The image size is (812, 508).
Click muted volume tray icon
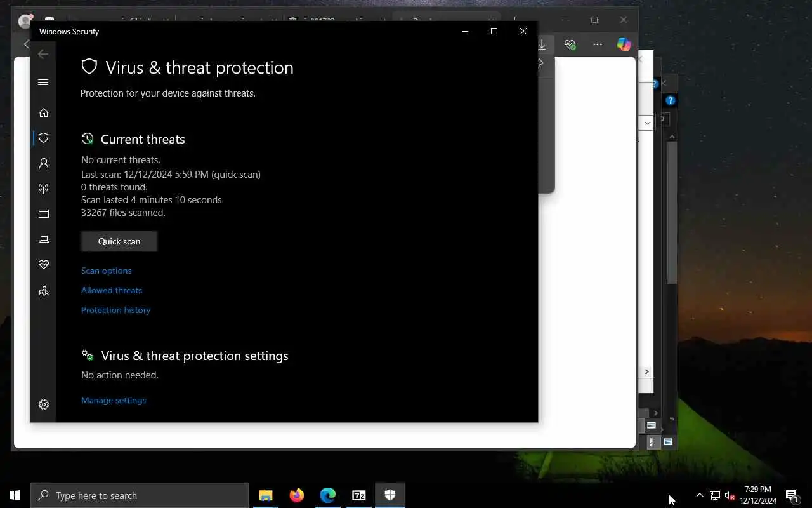click(x=730, y=495)
